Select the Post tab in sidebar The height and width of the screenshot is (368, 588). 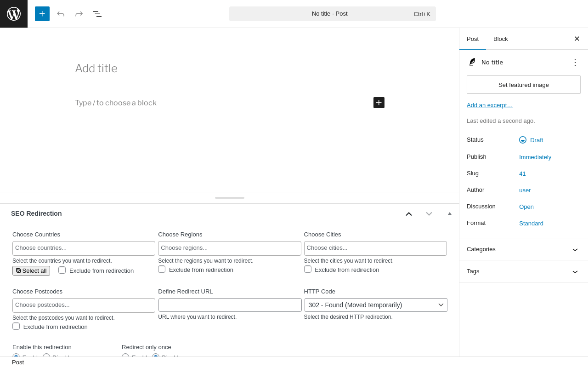[473, 39]
